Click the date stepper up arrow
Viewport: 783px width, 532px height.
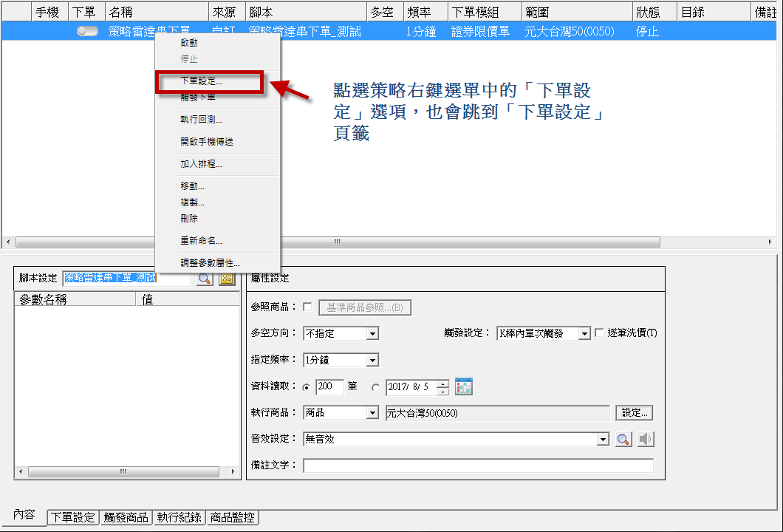(442, 383)
